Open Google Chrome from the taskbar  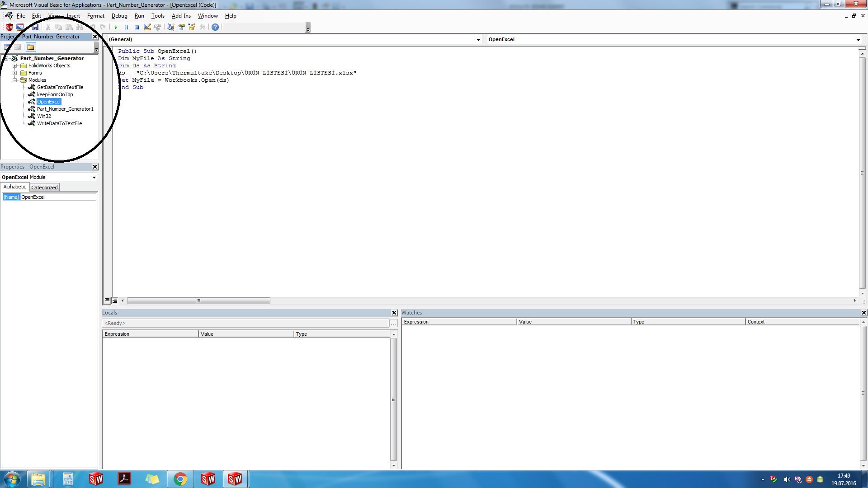click(x=180, y=479)
